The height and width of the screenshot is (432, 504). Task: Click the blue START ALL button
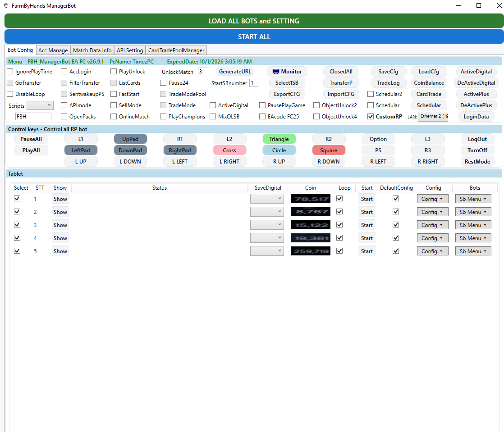[254, 36]
